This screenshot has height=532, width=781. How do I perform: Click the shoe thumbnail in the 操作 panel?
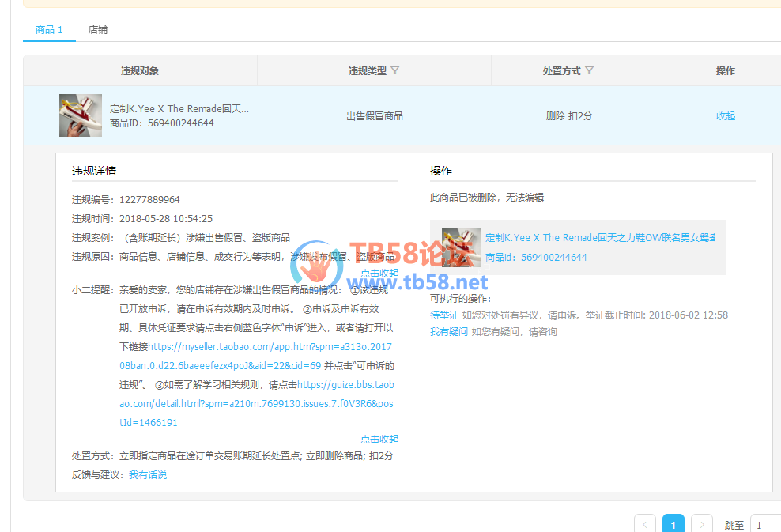tap(462, 247)
